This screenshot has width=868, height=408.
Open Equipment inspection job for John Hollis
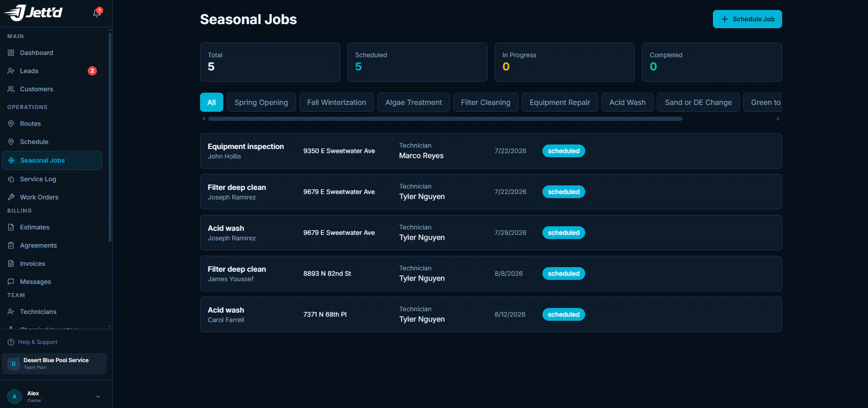click(x=491, y=151)
